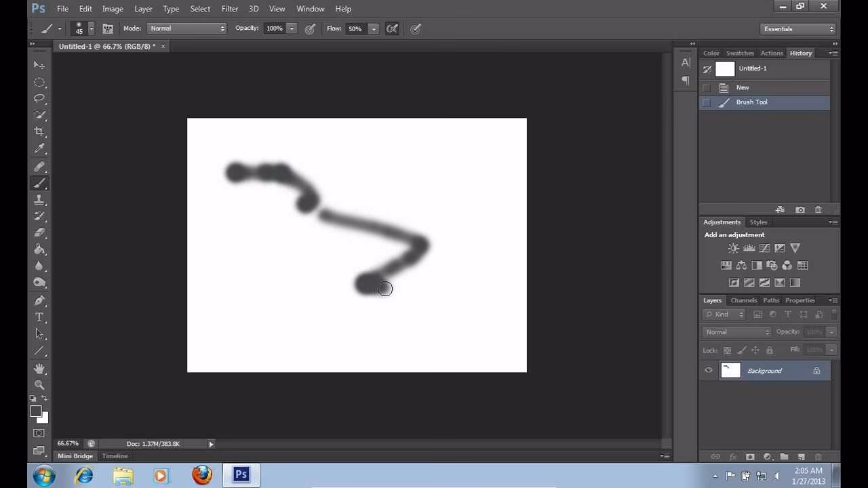
Task: Select the Hand tool
Action: coord(39,367)
